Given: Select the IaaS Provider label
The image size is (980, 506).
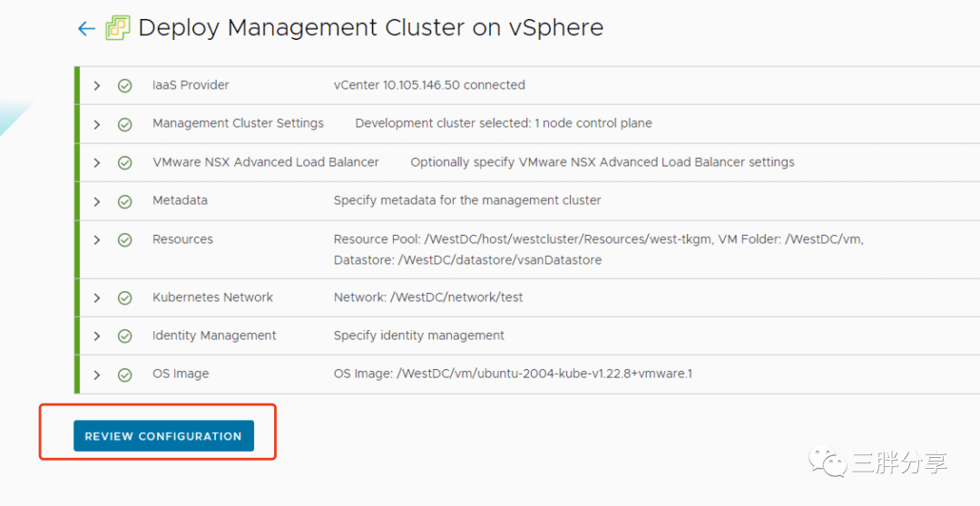Looking at the screenshot, I should click(191, 85).
